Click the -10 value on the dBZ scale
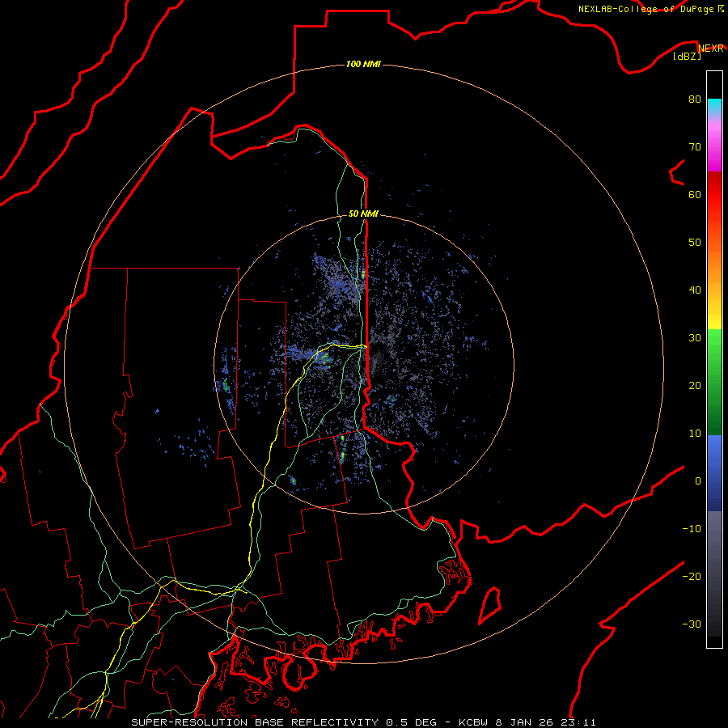The image size is (728, 728). click(x=692, y=529)
